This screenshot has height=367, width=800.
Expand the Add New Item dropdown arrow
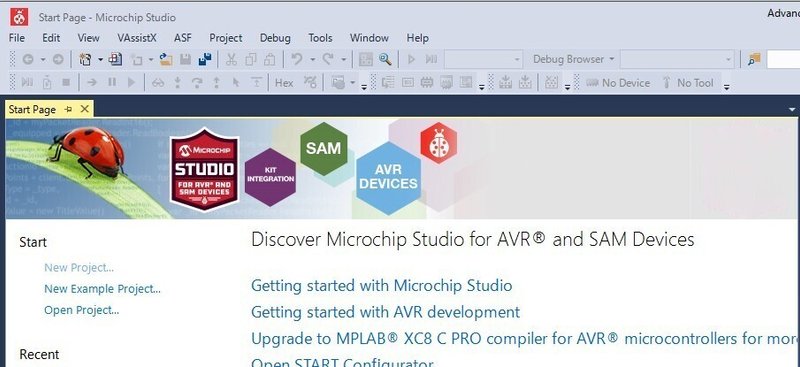pyautogui.click(x=151, y=59)
